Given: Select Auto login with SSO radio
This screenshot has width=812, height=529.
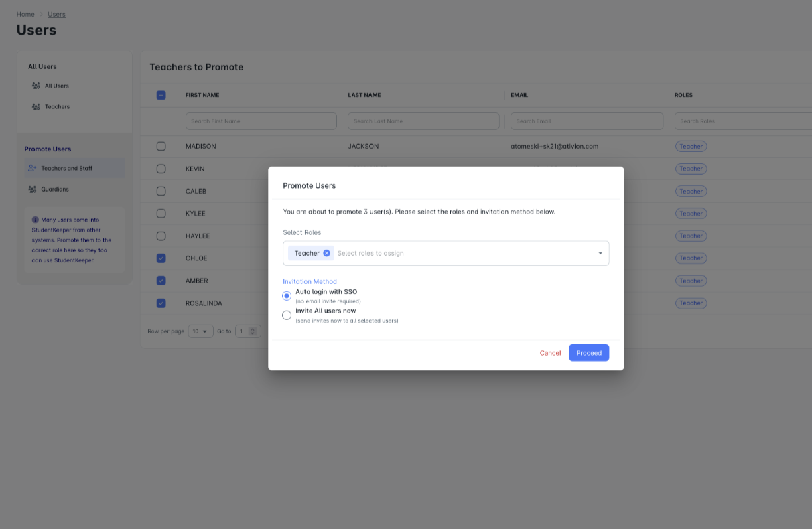Looking at the screenshot, I should click(x=287, y=295).
